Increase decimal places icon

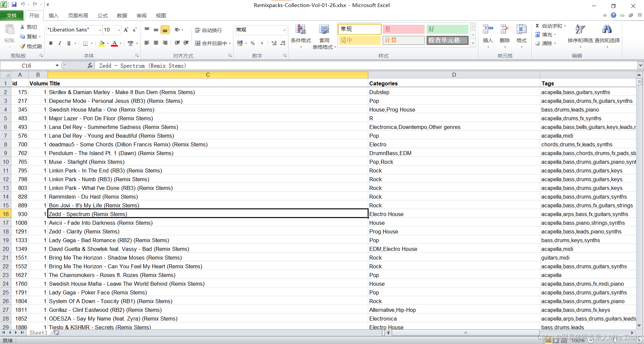(274, 43)
